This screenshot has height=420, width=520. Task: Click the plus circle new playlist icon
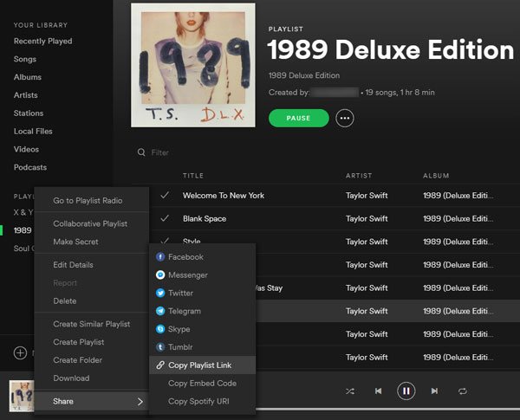point(20,352)
